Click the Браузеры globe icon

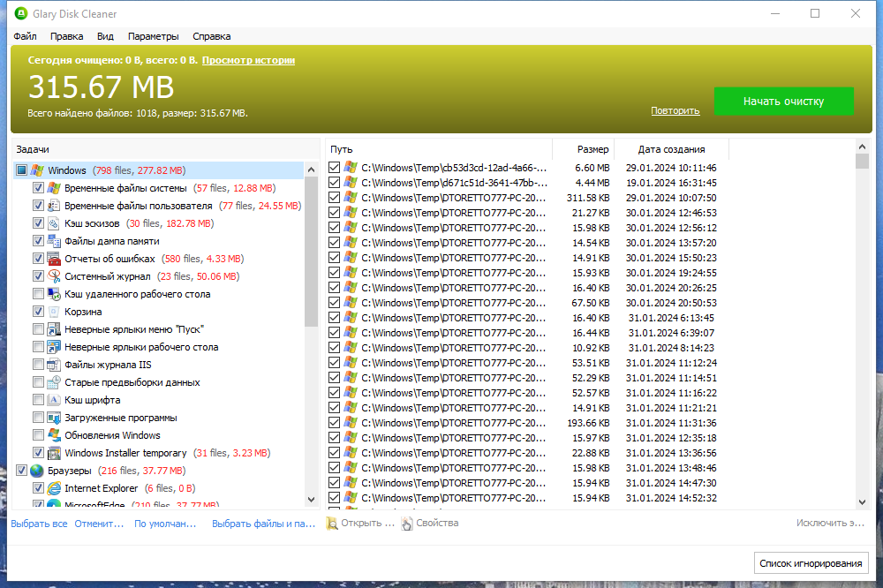click(37, 471)
